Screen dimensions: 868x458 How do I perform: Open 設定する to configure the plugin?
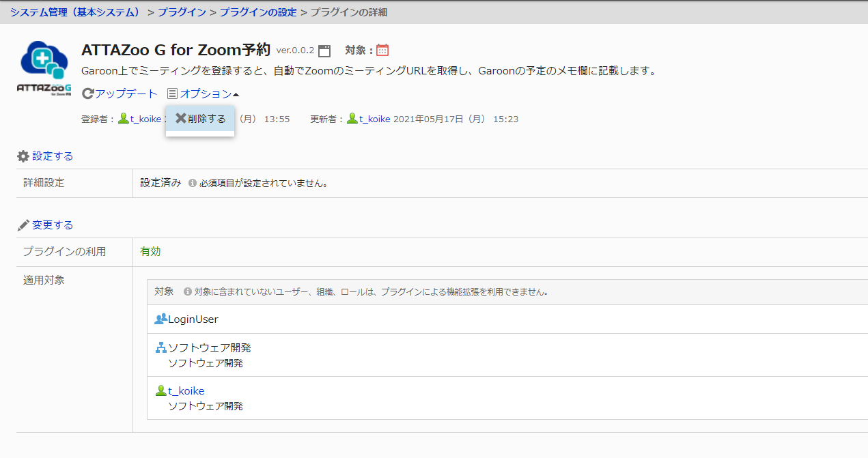53,156
